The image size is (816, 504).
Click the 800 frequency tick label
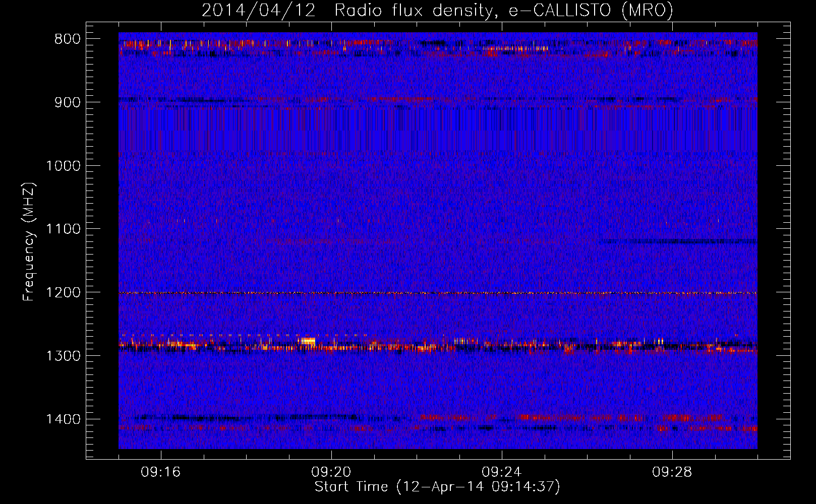point(67,39)
